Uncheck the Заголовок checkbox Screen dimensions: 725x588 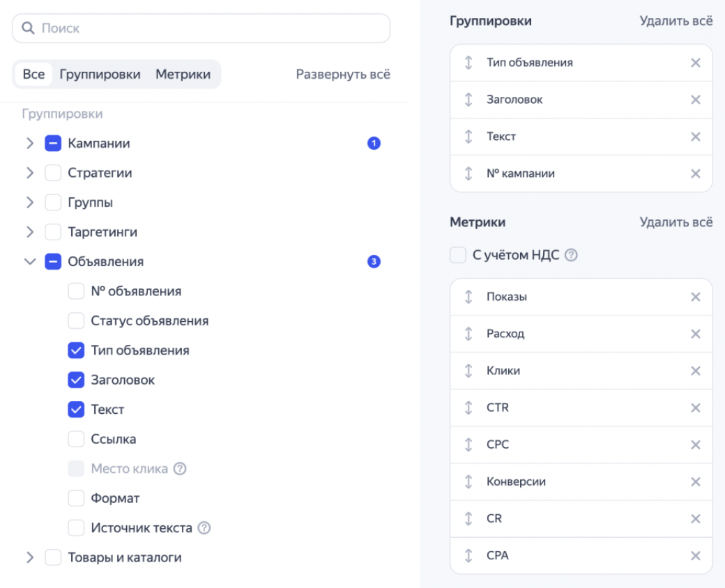[76, 380]
